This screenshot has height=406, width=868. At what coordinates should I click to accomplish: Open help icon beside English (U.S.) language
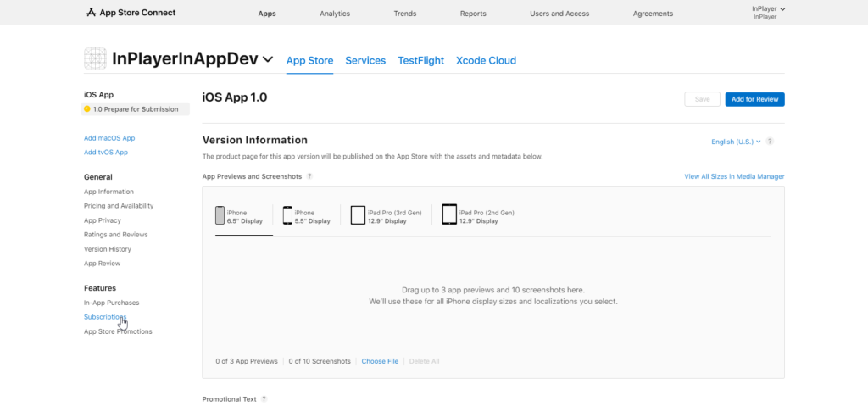click(770, 142)
